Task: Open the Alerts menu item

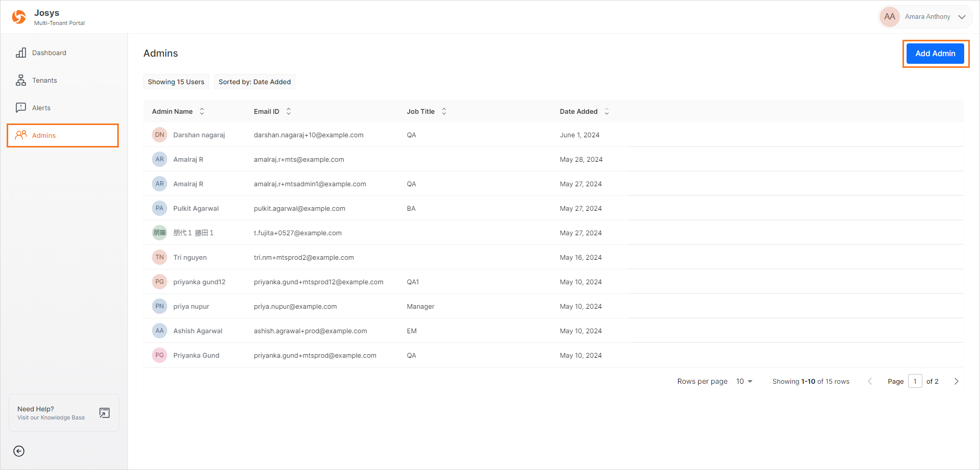Action: 63,108
